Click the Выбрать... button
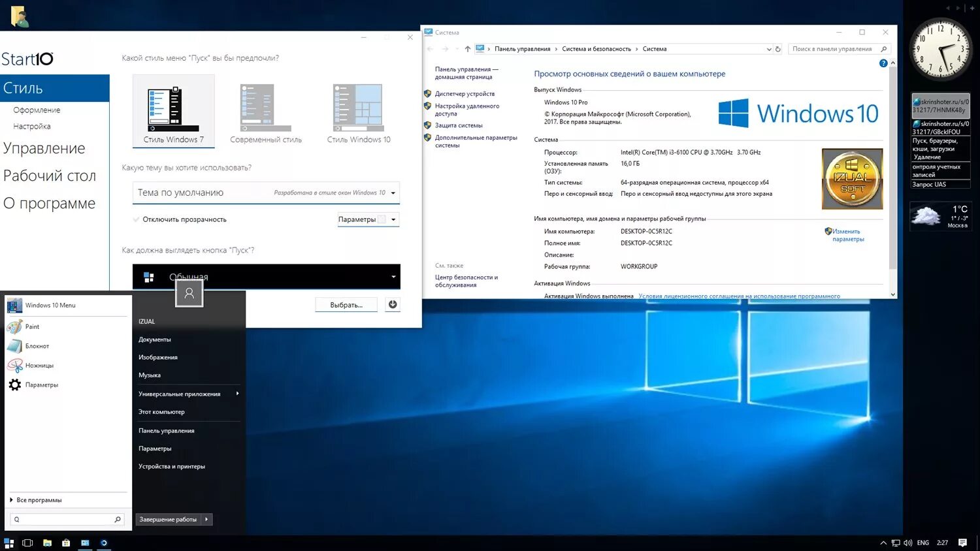 [x=346, y=304]
